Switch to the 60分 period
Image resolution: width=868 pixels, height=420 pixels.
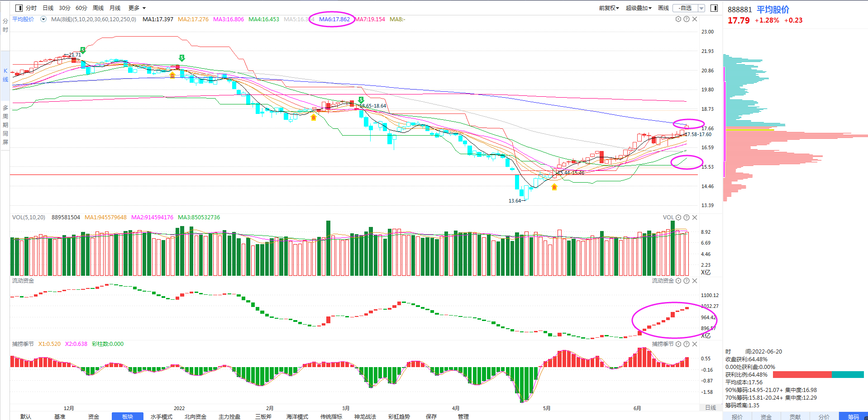click(81, 8)
